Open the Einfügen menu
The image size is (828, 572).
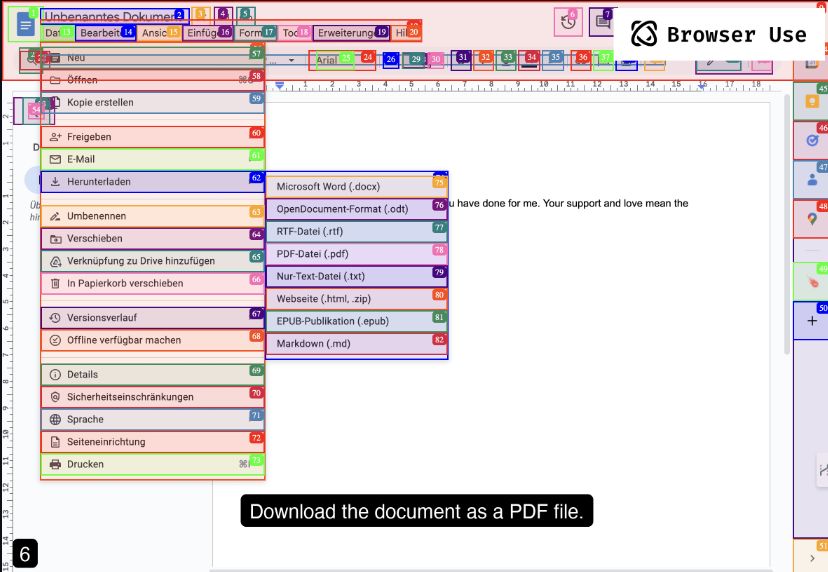tap(208, 33)
